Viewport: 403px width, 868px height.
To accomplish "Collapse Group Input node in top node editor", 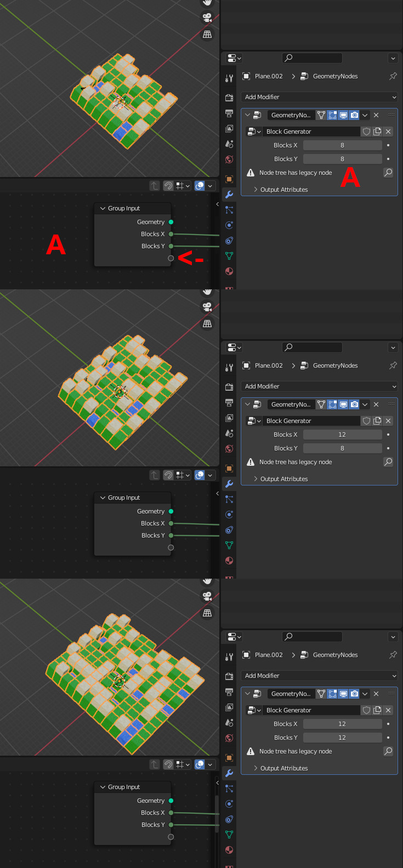I will 103,208.
